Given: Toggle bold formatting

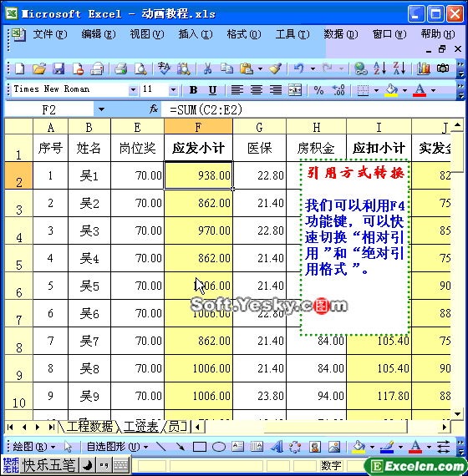Looking at the screenshot, I should [x=193, y=90].
